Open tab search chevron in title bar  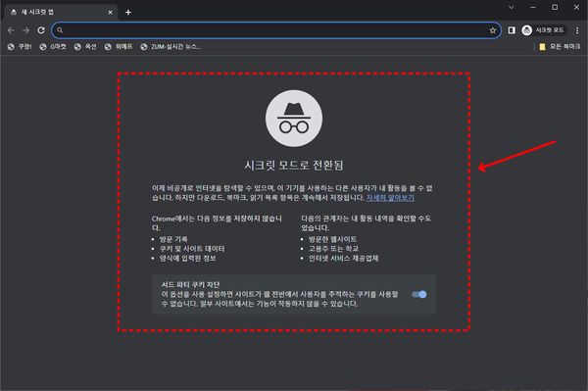tap(512, 7)
